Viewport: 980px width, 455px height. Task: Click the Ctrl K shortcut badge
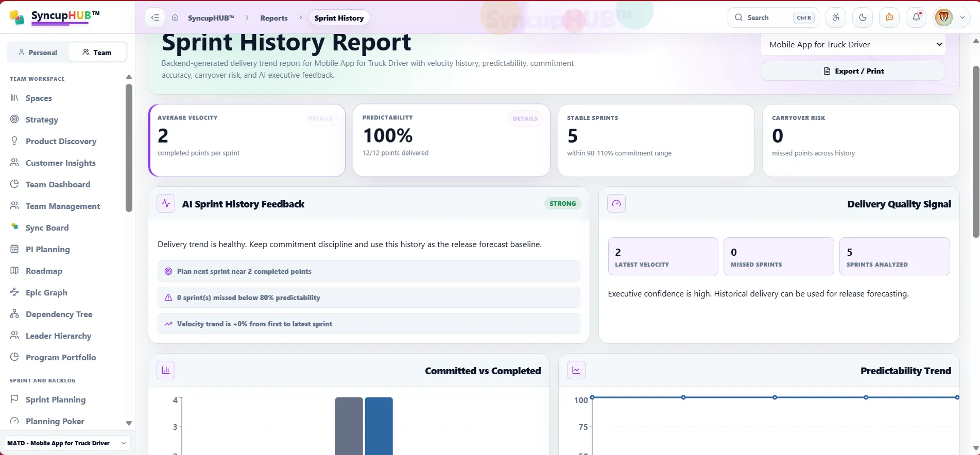click(804, 17)
